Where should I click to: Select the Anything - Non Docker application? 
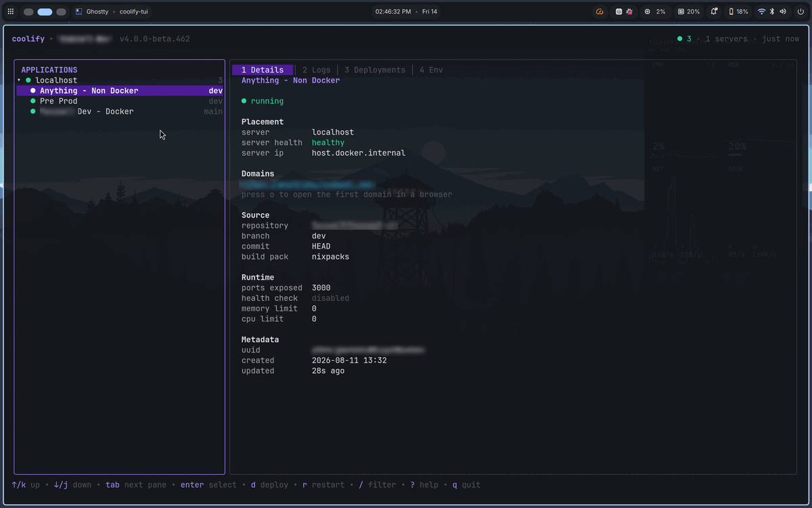120,91
